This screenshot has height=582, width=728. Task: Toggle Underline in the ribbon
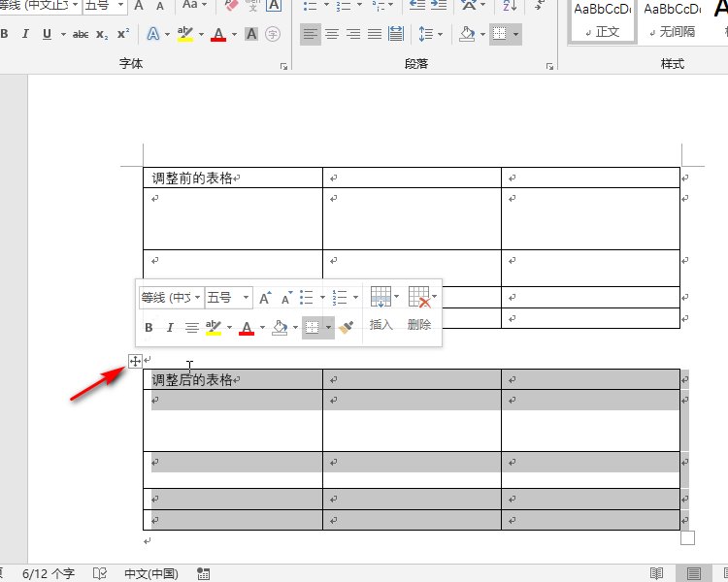click(x=47, y=34)
